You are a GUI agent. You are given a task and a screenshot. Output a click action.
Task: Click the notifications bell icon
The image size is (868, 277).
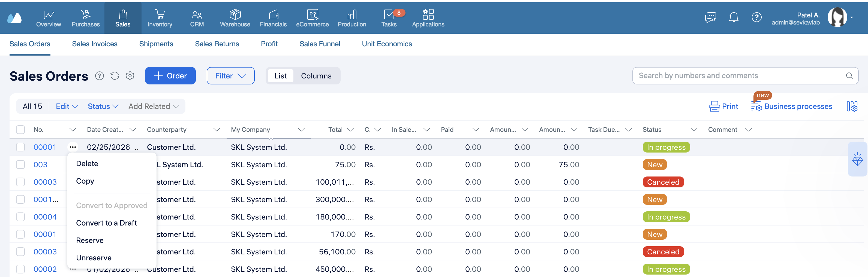tap(733, 17)
